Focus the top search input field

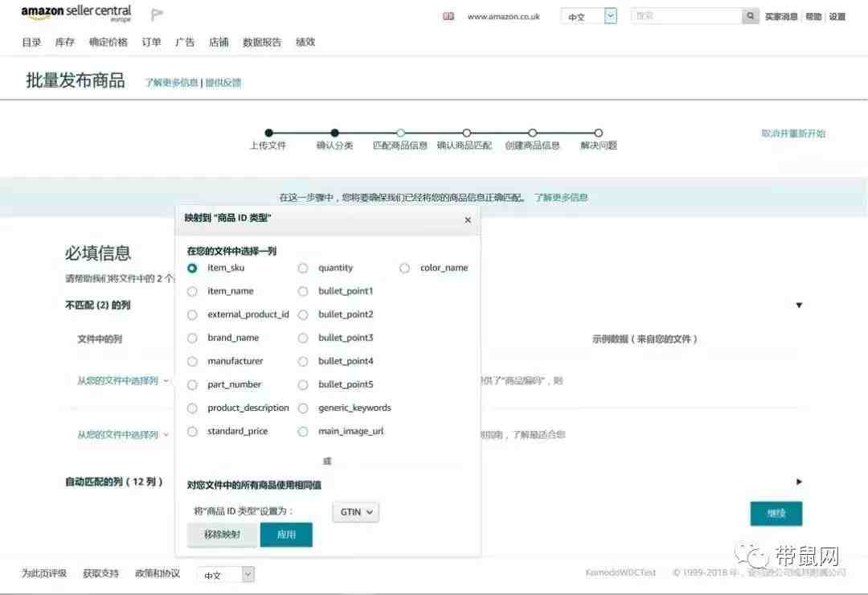686,16
